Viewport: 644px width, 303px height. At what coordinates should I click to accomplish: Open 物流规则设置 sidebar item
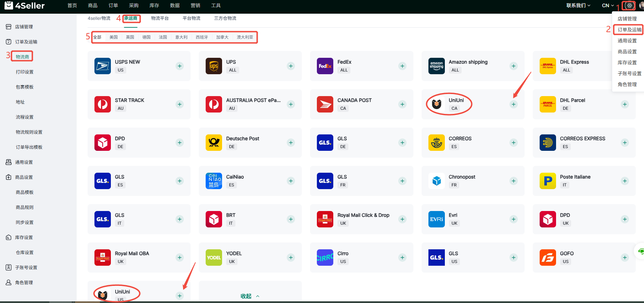tap(29, 132)
